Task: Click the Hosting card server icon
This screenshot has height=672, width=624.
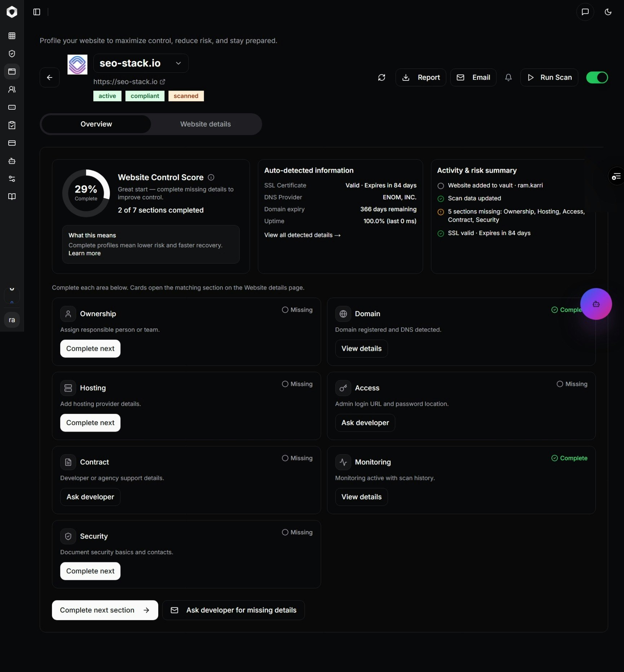Action: tap(68, 388)
